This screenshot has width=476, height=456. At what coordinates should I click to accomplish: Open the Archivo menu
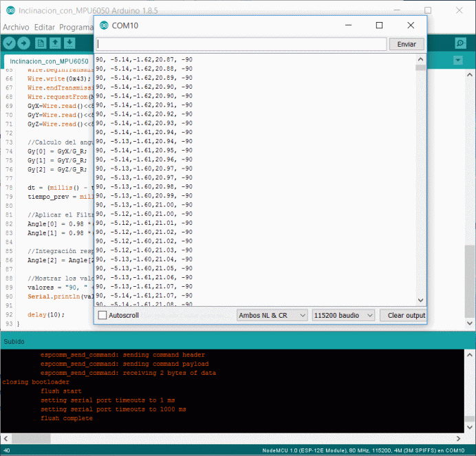point(16,27)
